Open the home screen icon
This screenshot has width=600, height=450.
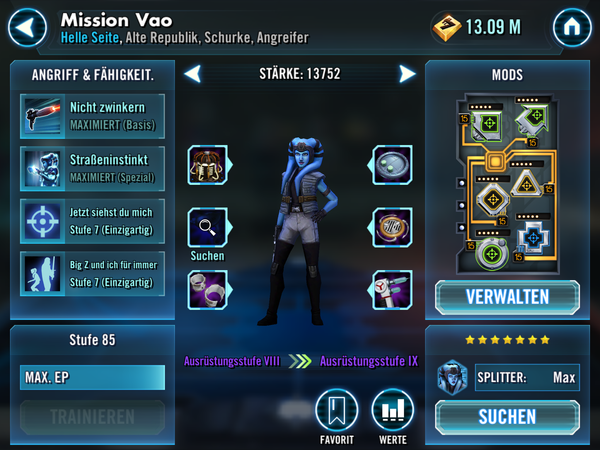click(x=572, y=28)
